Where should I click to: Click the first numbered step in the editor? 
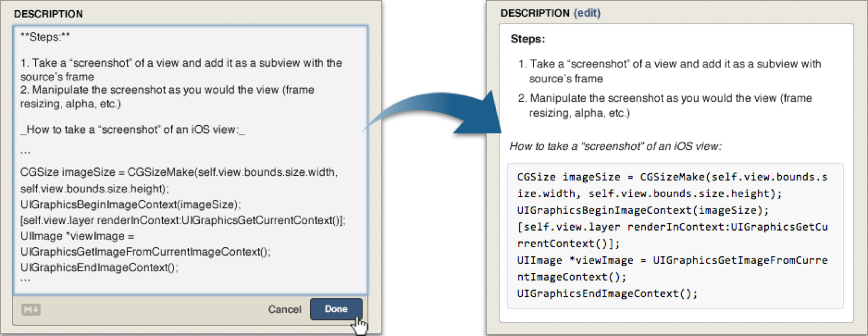point(181,63)
